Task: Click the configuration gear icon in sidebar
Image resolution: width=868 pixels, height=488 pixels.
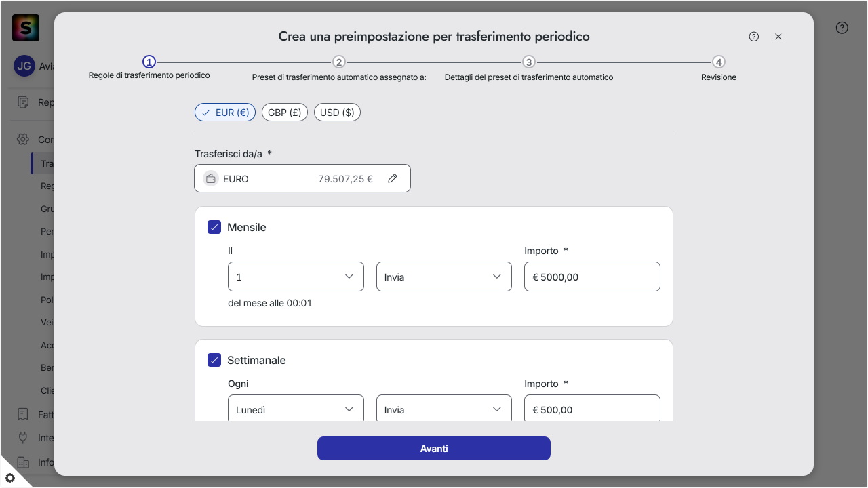Action: pyautogui.click(x=23, y=139)
